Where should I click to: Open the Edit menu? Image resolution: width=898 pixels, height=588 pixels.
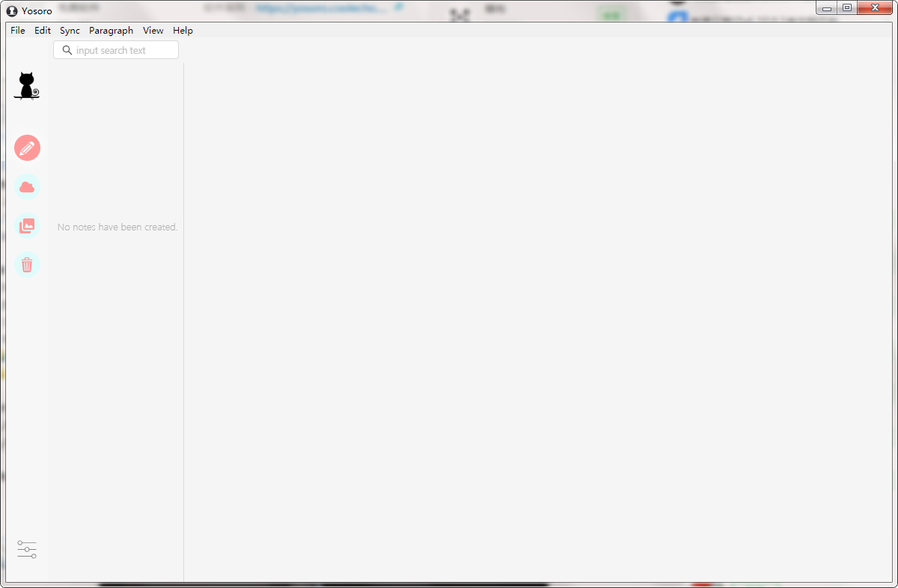pos(43,31)
